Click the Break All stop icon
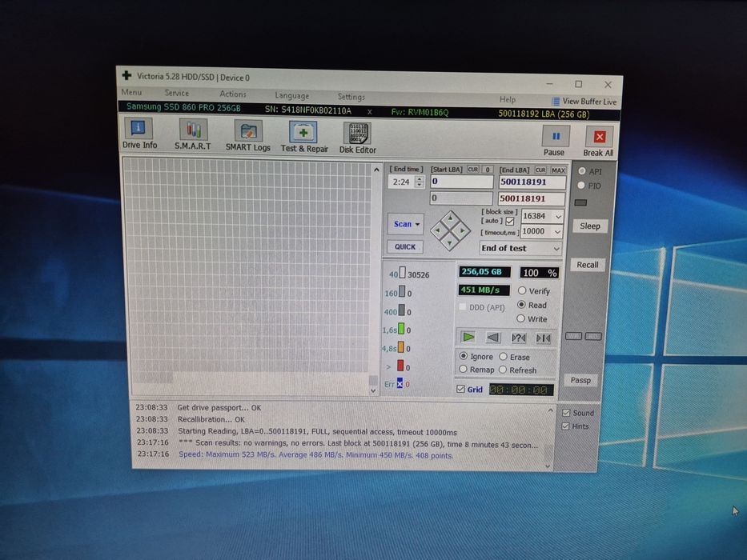 coord(600,137)
